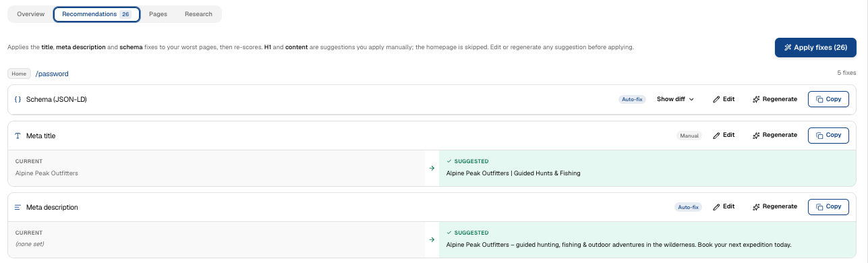The width and height of the screenshot is (868, 263).
Task: Click the '5 fixes' count text
Action: click(846, 72)
